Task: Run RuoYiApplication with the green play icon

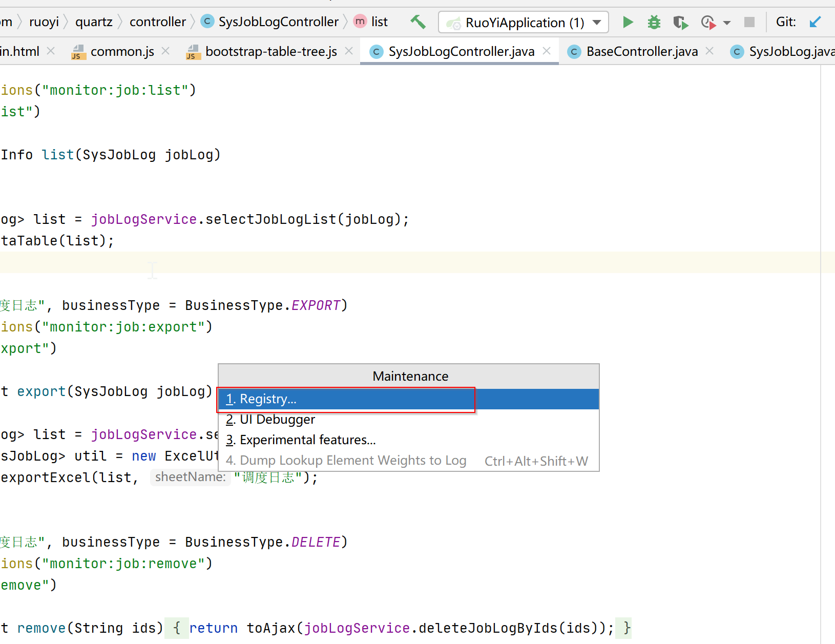Action: pos(628,22)
